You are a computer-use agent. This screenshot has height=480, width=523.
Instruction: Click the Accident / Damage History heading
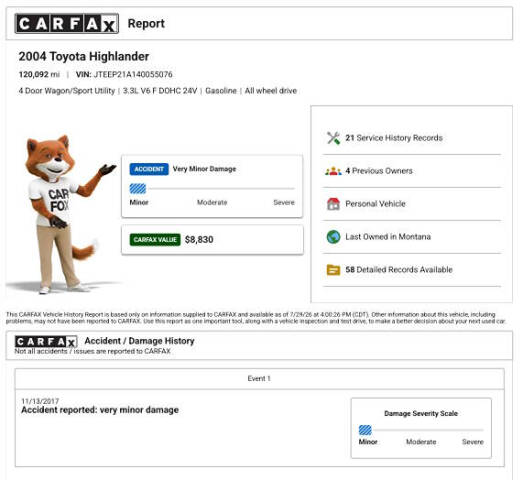pos(139,341)
